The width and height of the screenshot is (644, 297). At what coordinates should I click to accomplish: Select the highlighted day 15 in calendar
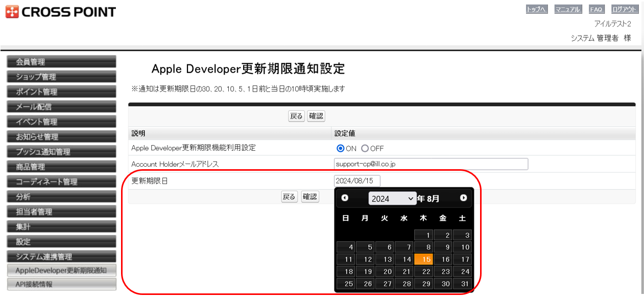point(423,259)
